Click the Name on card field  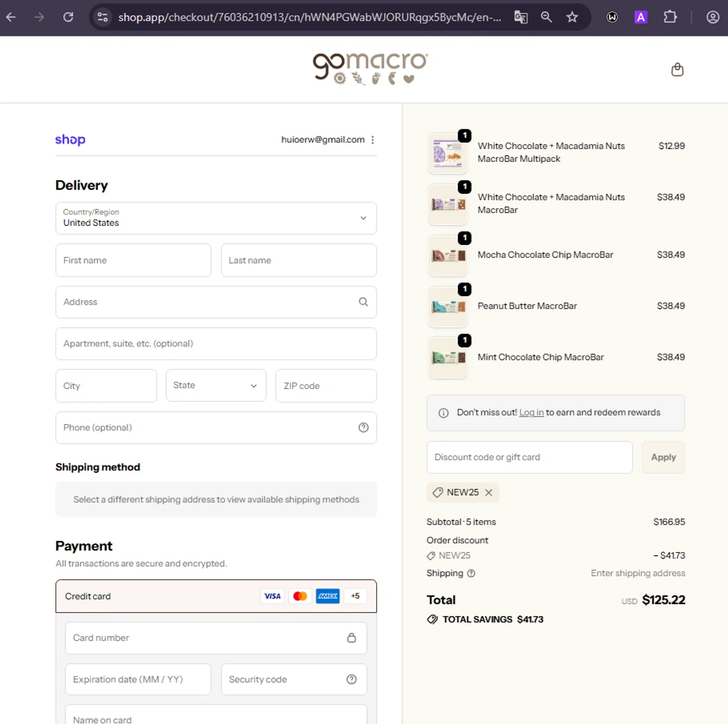[216, 715]
